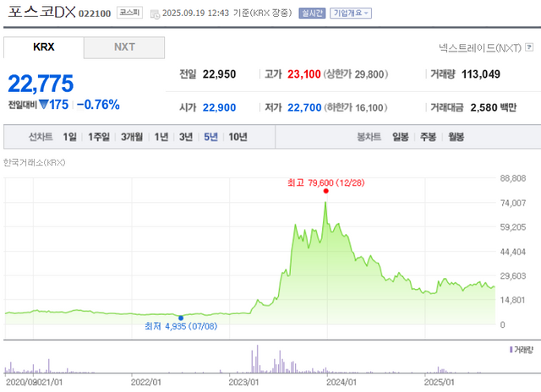
Task: Click the 거래량 volume legend marker
Action: [510, 349]
